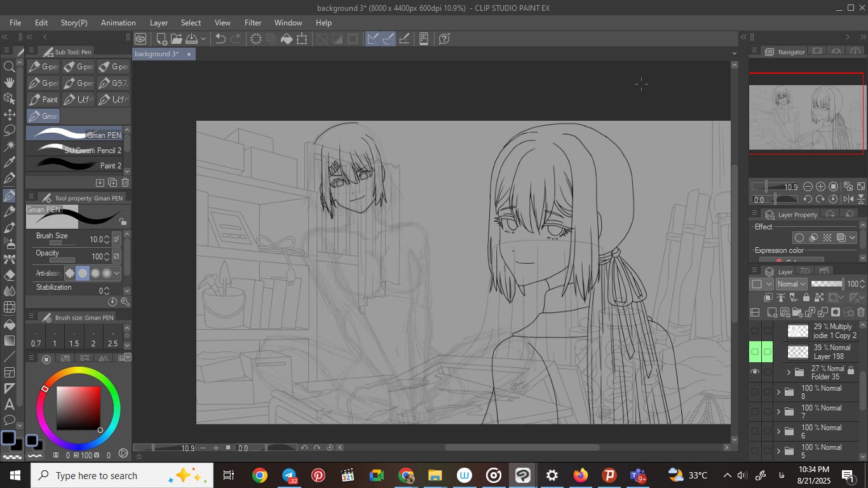The height and width of the screenshot is (488, 868).
Task: Open the Animation menu
Action: (x=118, y=22)
